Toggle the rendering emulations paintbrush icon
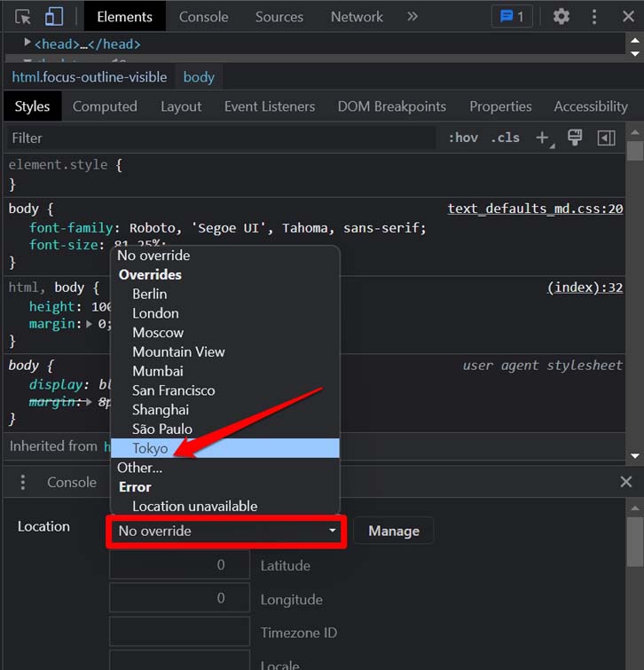The image size is (644, 670). (575, 138)
